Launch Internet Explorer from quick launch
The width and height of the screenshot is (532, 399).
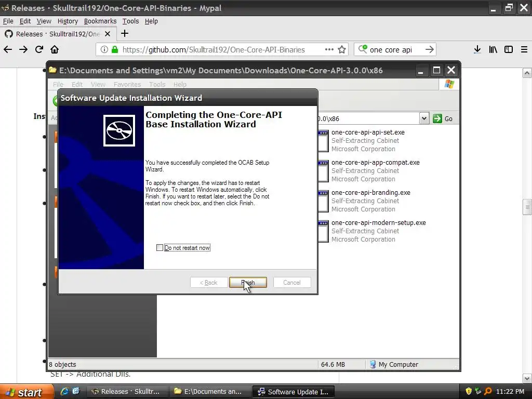click(x=64, y=391)
